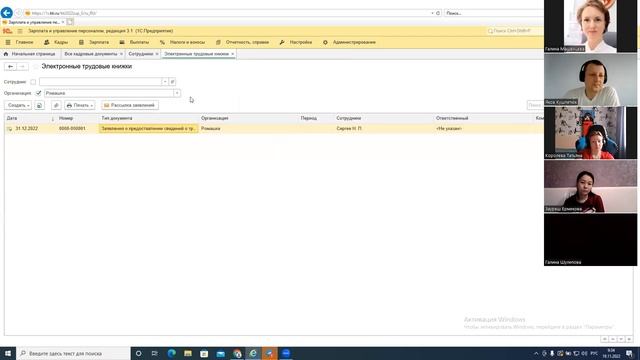Click the browser Поиск search box
Screen dimensions: 640x360
(493, 13)
